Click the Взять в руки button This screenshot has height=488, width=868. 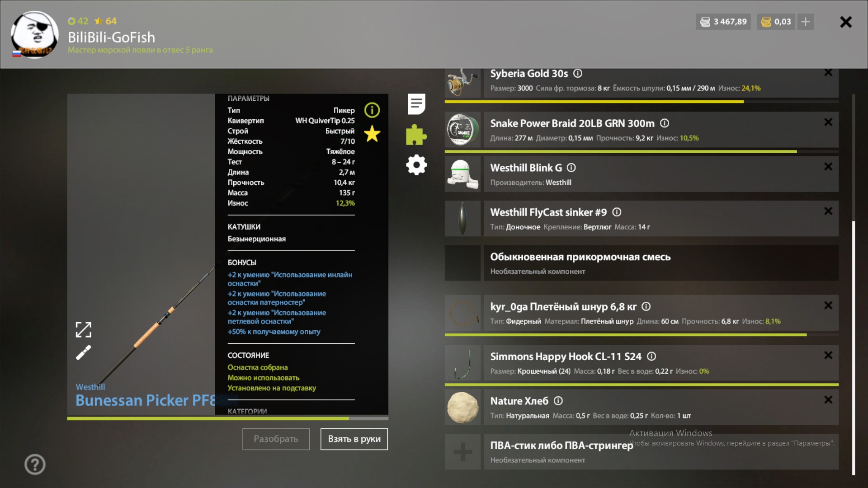[x=354, y=439]
